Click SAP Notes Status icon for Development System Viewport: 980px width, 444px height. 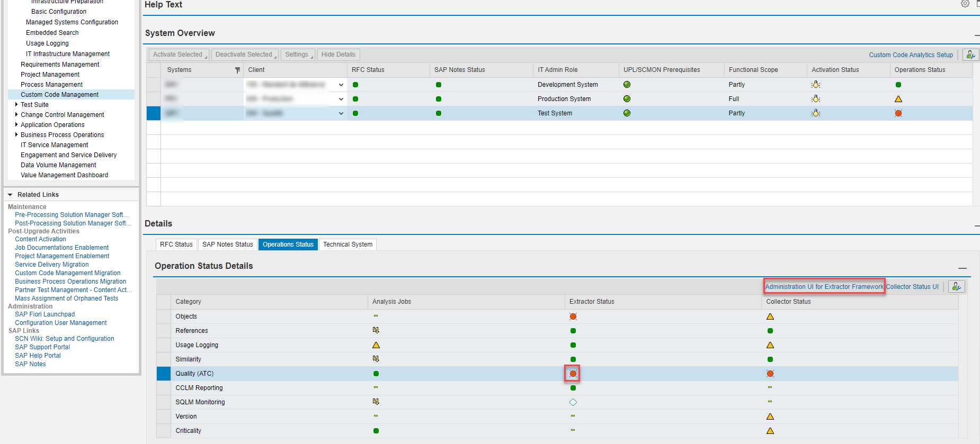pos(439,85)
